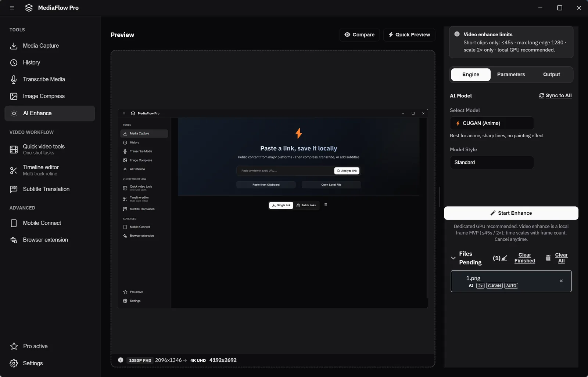Click info icon in preview status bar
The image size is (588, 377).
pyautogui.click(x=121, y=360)
